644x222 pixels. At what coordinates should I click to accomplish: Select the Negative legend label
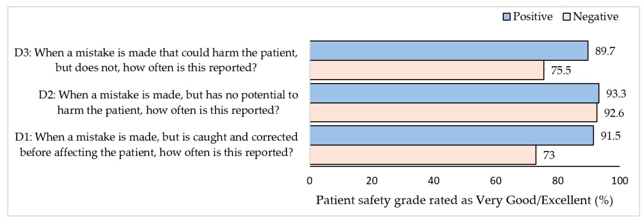tap(596, 16)
